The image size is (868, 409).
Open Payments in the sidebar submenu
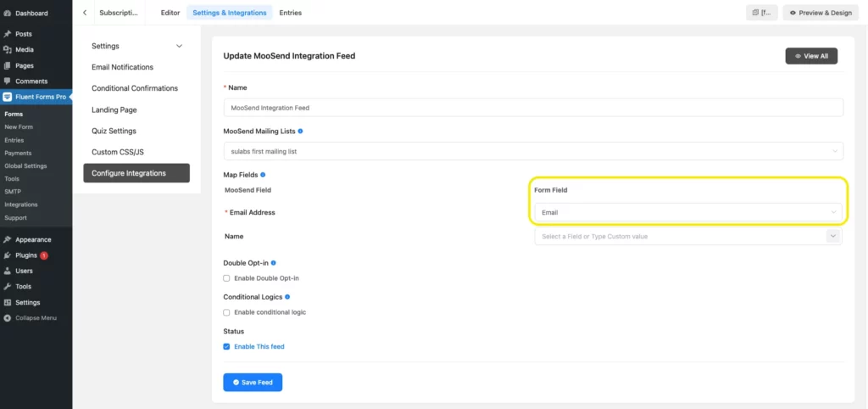19,153
